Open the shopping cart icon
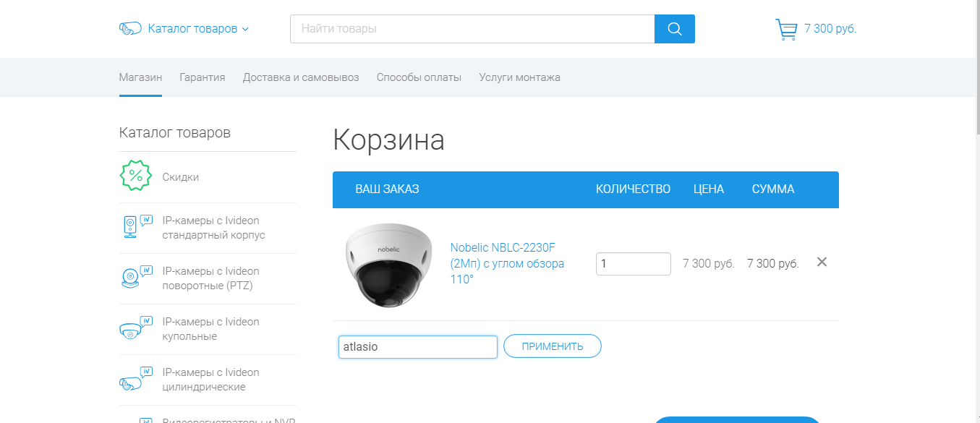The height and width of the screenshot is (423, 980). [x=785, y=29]
